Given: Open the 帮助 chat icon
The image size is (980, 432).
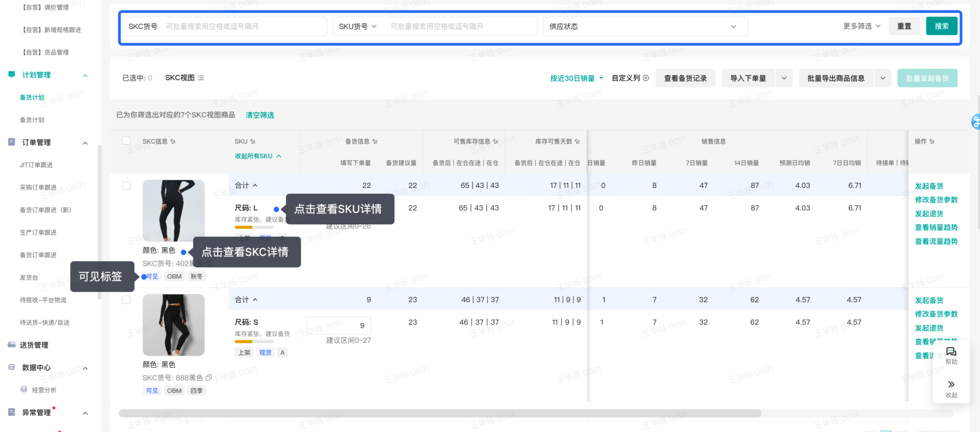Looking at the screenshot, I should [951, 352].
